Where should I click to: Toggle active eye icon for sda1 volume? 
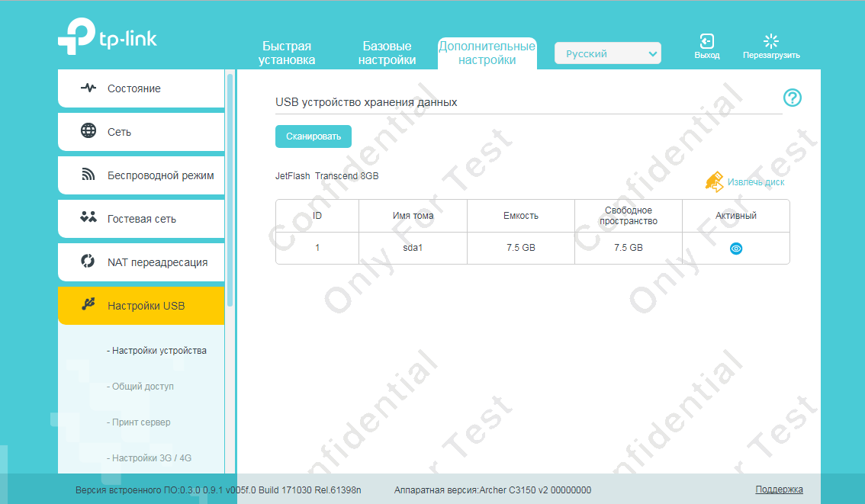736,249
